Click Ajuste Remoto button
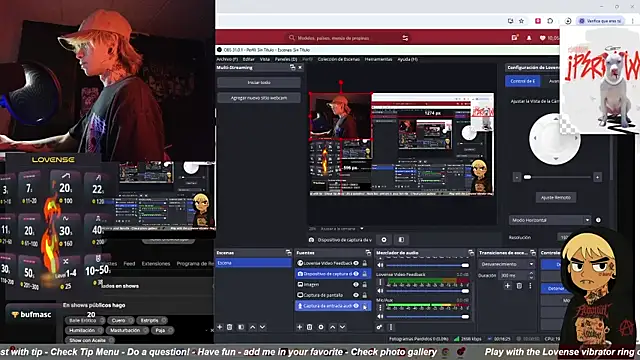640x360 pixels. point(556,198)
